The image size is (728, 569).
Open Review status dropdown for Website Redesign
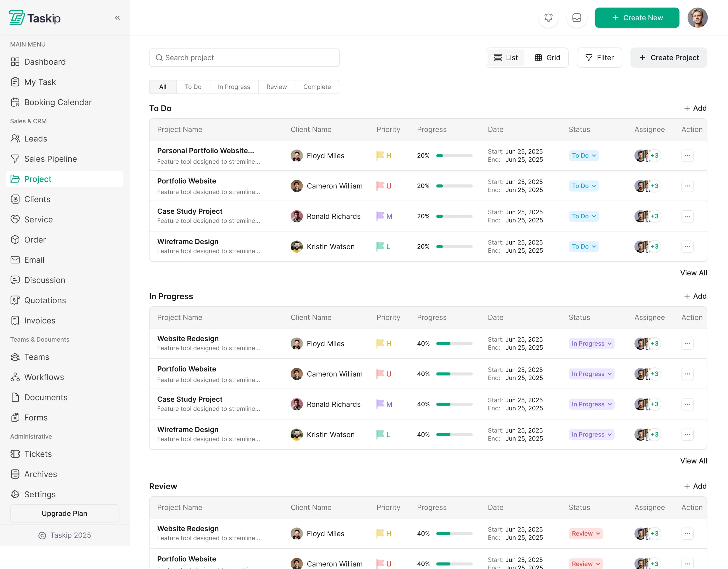pos(586,533)
